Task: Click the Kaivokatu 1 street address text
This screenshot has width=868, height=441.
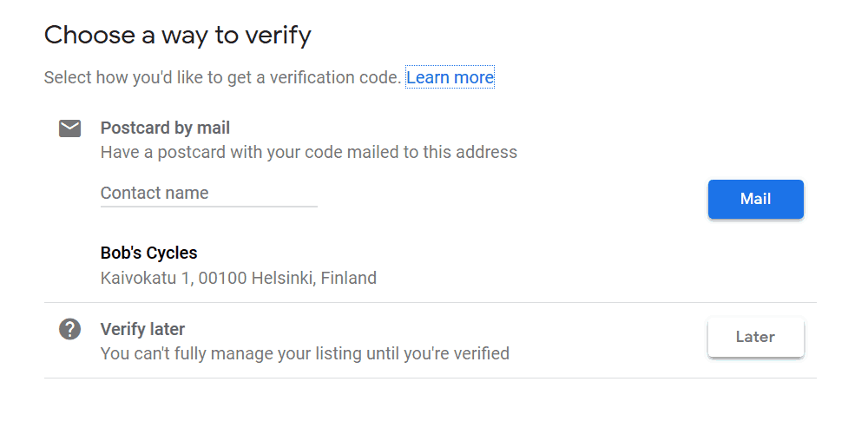Action: 146,278
